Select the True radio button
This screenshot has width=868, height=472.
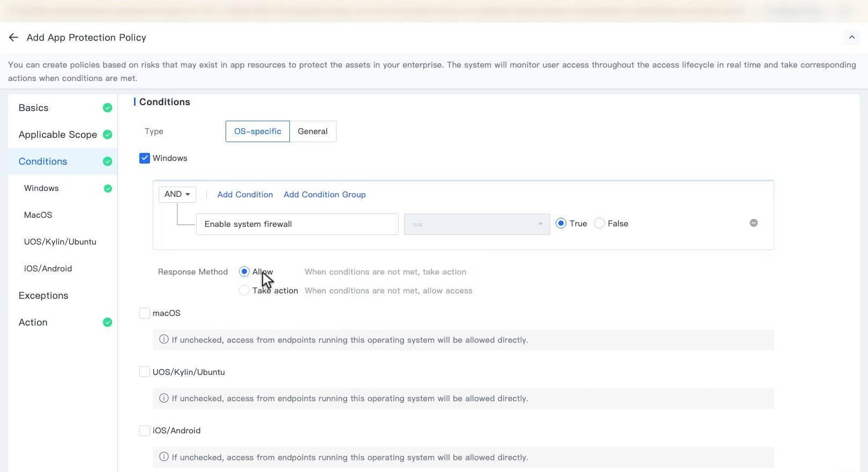[561, 224]
